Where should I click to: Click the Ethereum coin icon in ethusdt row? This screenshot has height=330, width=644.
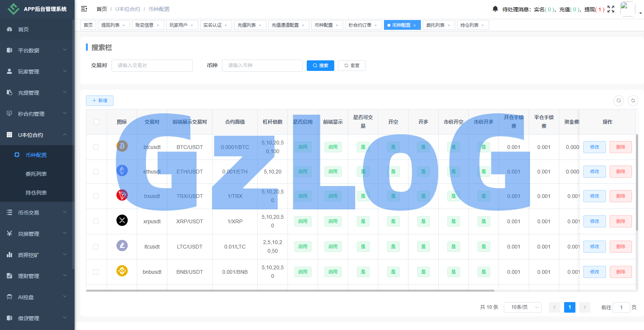pos(122,170)
